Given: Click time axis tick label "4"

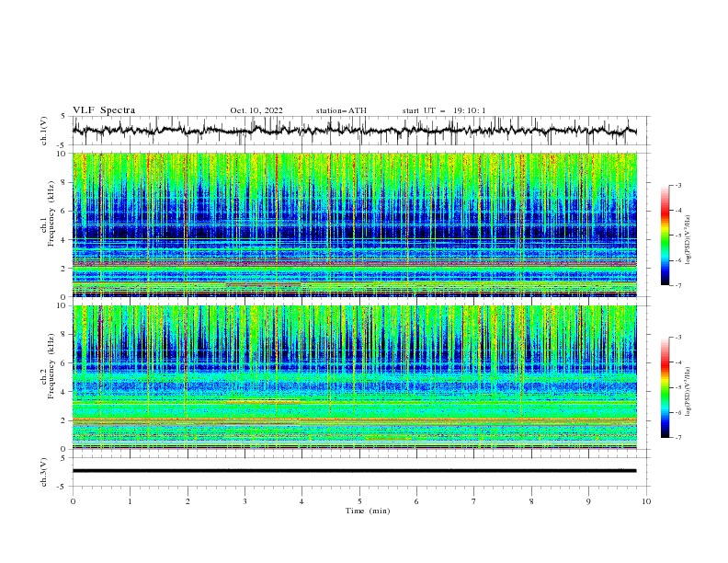Looking at the screenshot, I should (x=301, y=501).
